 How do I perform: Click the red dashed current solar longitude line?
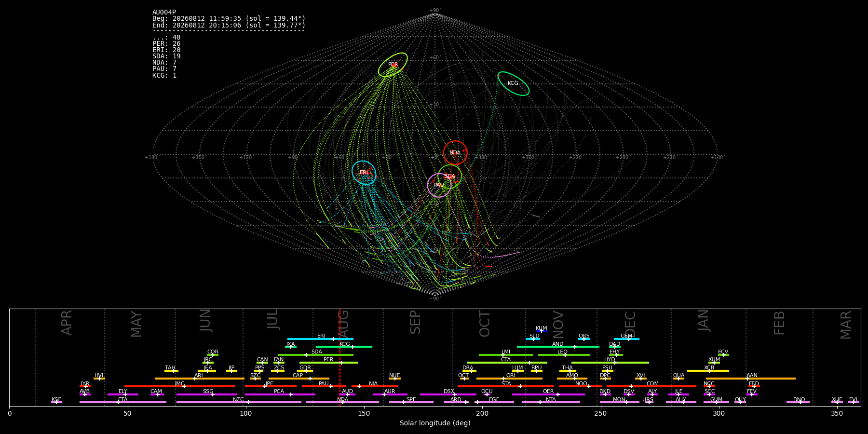coord(339,357)
